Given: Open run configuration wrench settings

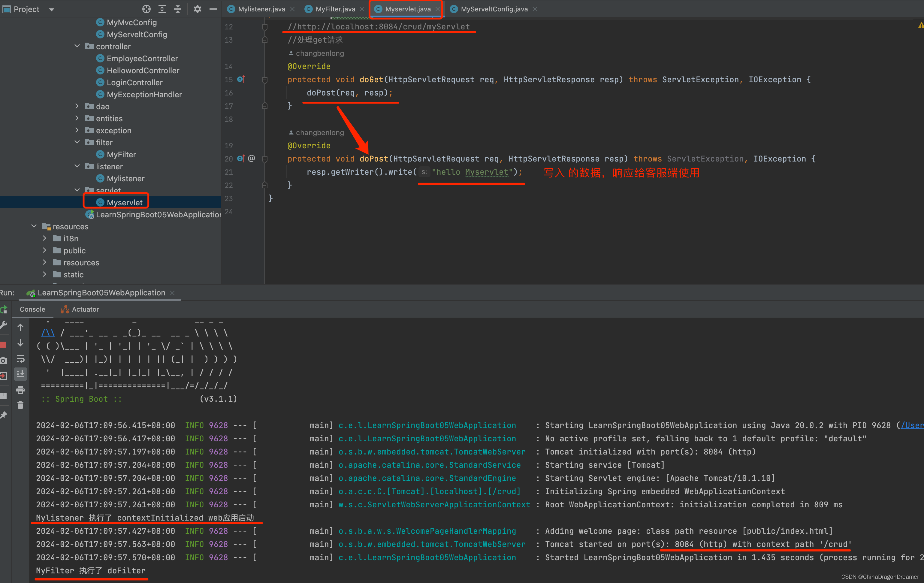Looking at the screenshot, I should tap(4, 325).
